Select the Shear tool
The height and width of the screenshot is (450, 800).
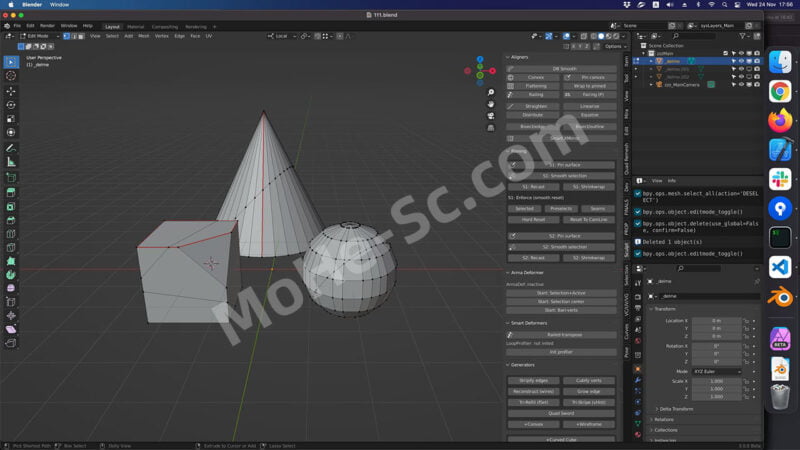[11, 329]
